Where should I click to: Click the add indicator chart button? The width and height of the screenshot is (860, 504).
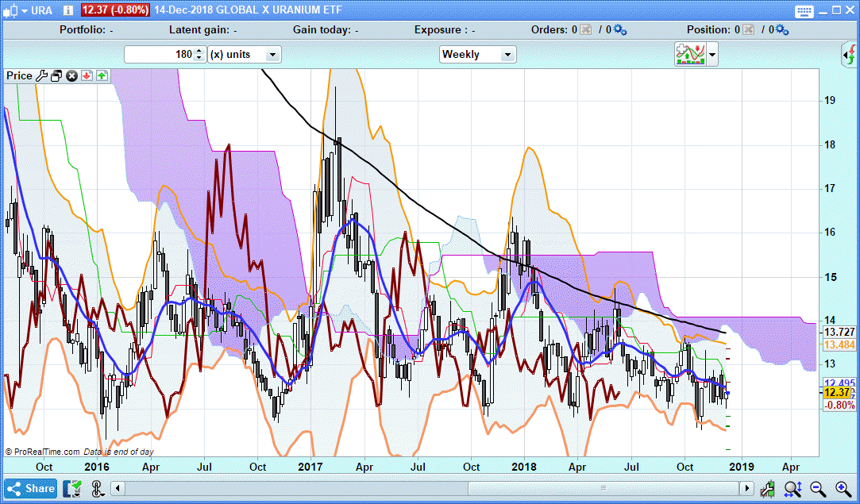691,54
